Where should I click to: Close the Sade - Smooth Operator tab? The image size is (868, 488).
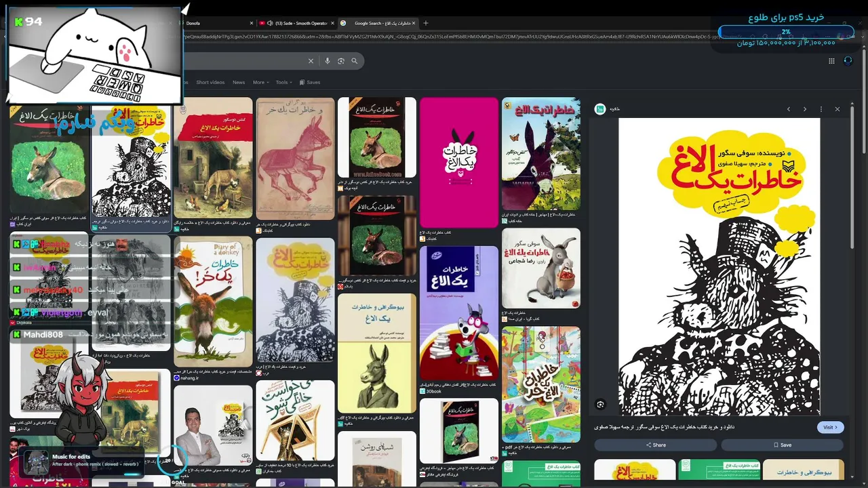click(332, 23)
